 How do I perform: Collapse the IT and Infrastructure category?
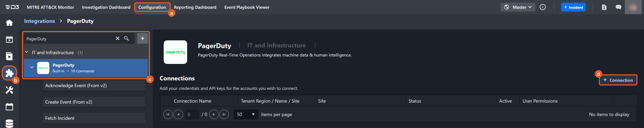click(27, 52)
